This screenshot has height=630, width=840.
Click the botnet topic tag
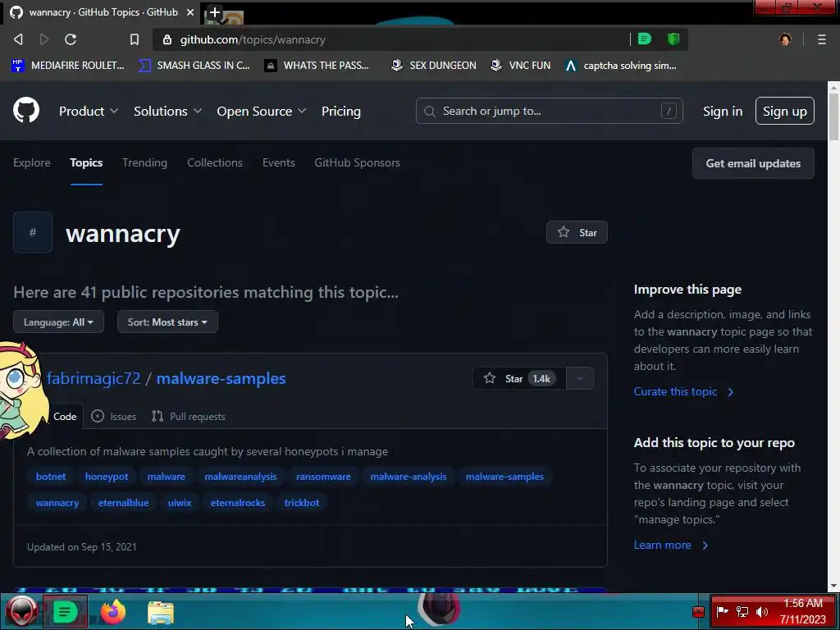tap(51, 477)
